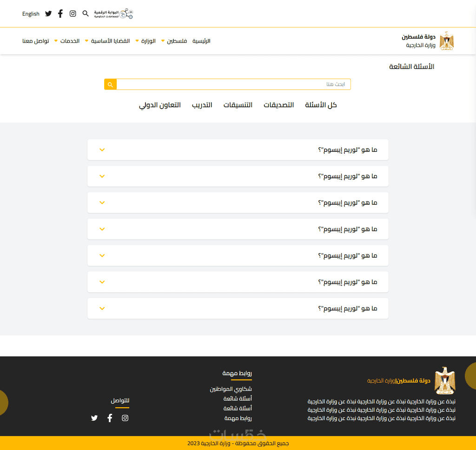This screenshot has height=450, width=476.
Task: Select the التصديقات tab
Action: pyautogui.click(x=279, y=105)
